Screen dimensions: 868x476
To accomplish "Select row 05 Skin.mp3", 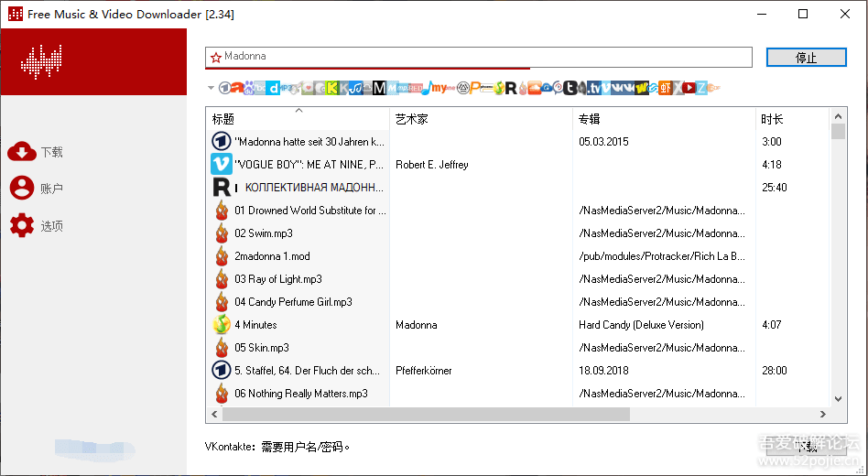I will point(519,348).
